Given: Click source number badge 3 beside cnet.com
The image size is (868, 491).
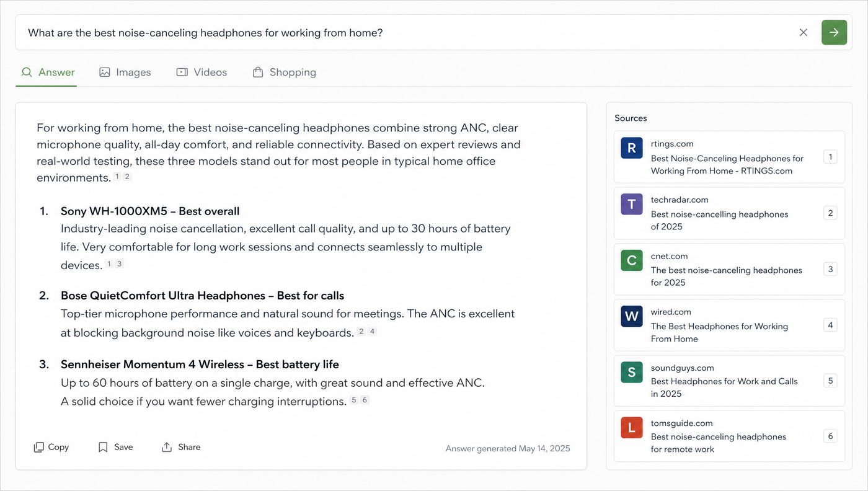Looking at the screenshot, I should (830, 269).
